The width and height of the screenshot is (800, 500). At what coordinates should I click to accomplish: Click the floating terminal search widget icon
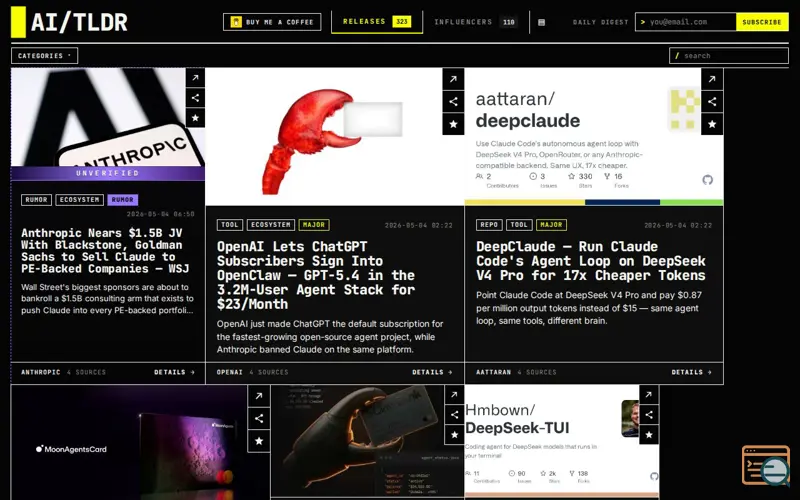766,465
